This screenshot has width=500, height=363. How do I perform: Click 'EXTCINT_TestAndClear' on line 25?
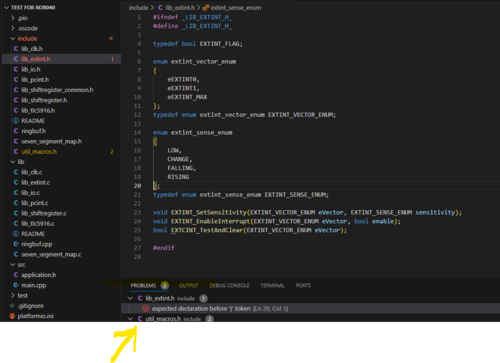(x=207, y=230)
